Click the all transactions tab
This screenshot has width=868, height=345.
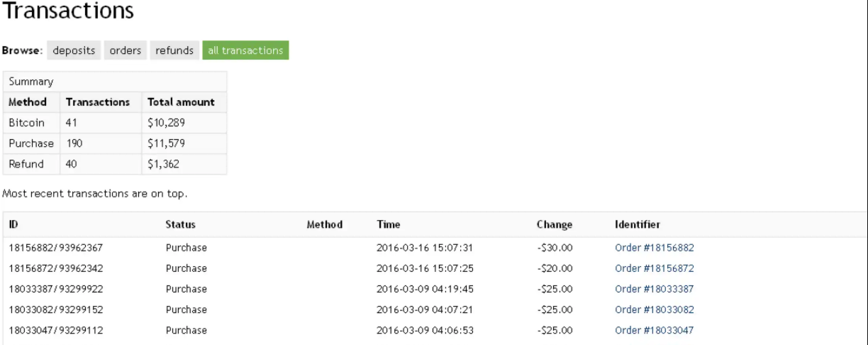pos(245,51)
